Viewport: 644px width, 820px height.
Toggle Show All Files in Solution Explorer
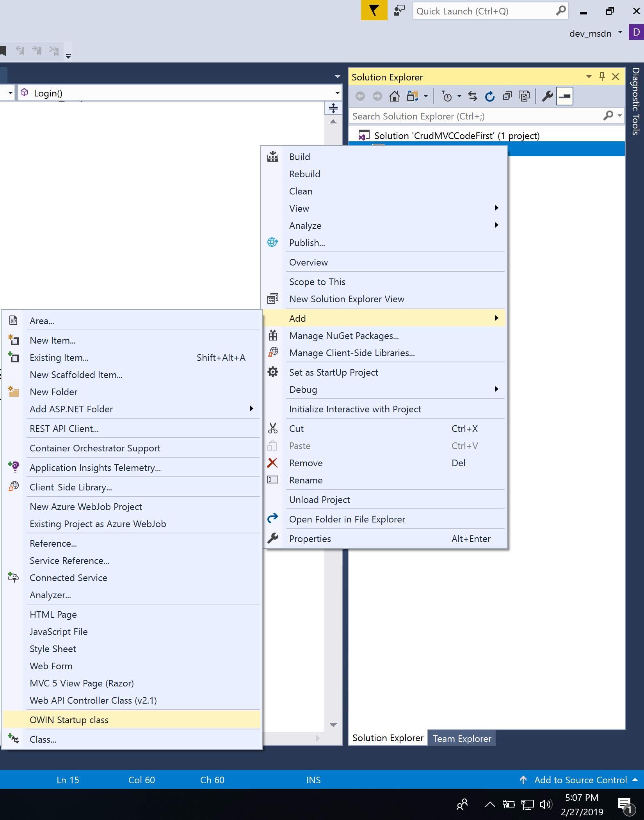[524, 96]
